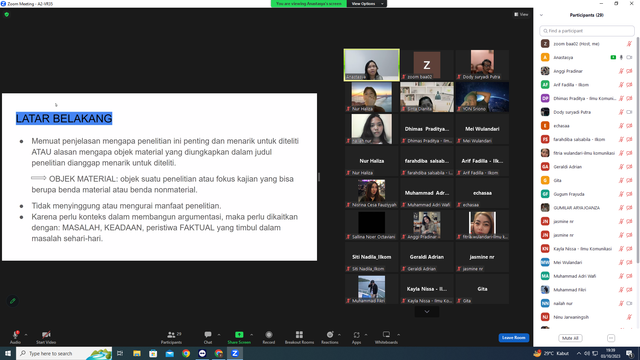Expand apps options arrow beside Apps
The width and height of the screenshot is (640, 360).
coord(366,335)
